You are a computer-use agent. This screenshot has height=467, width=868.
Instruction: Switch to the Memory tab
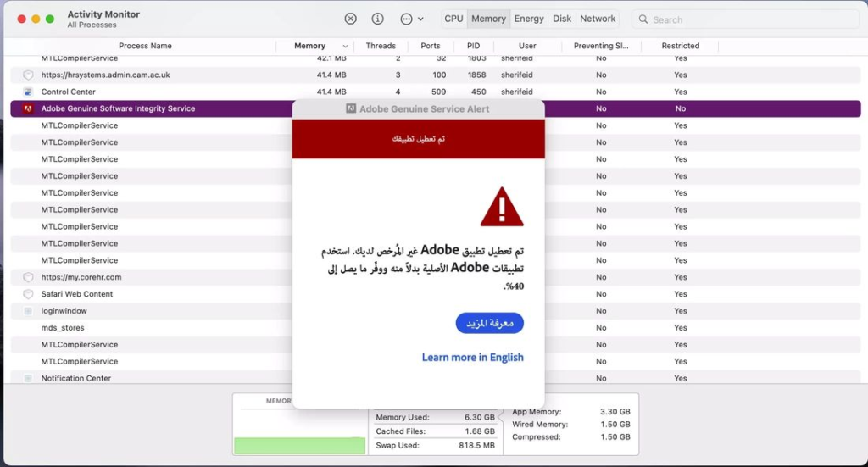click(488, 19)
